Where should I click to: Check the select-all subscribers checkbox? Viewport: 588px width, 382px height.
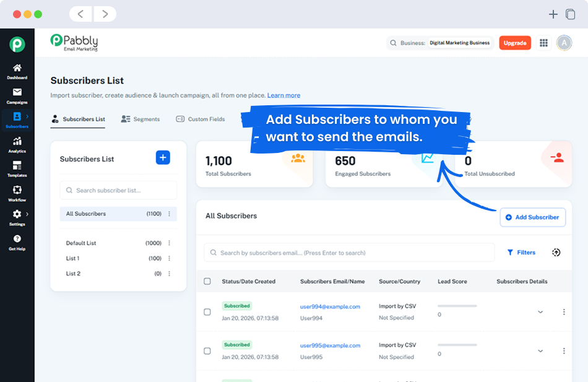pos(207,280)
